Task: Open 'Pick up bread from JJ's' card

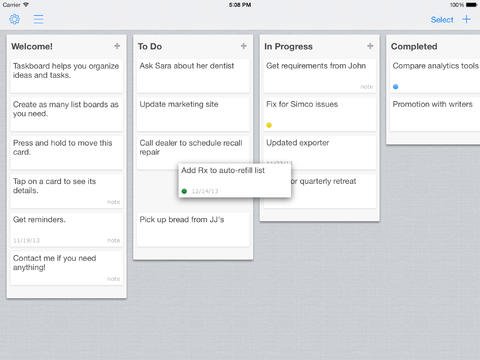Action: click(x=193, y=230)
